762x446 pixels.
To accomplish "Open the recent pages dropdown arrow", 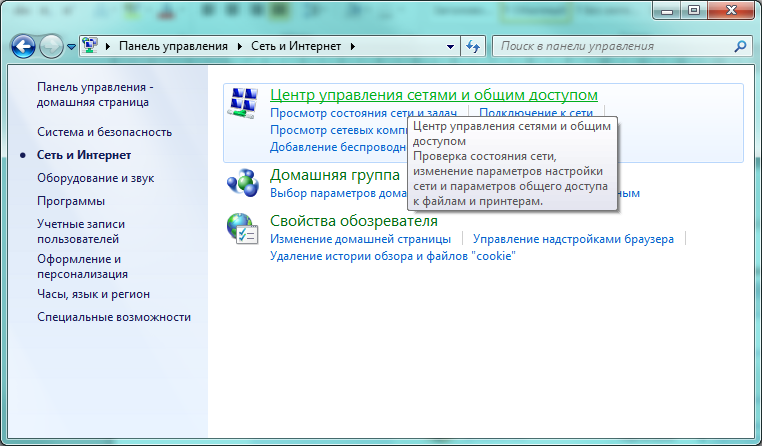I will pyautogui.click(x=71, y=47).
